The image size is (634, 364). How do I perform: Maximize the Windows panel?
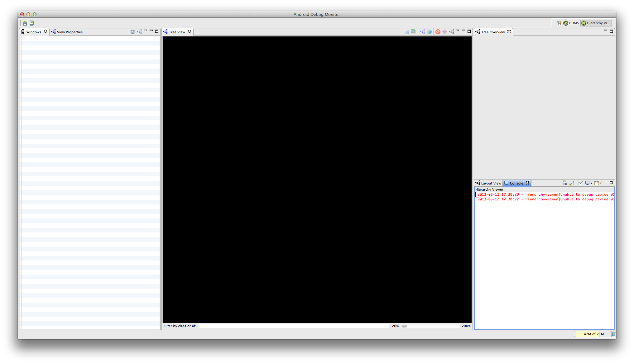[157, 31]
